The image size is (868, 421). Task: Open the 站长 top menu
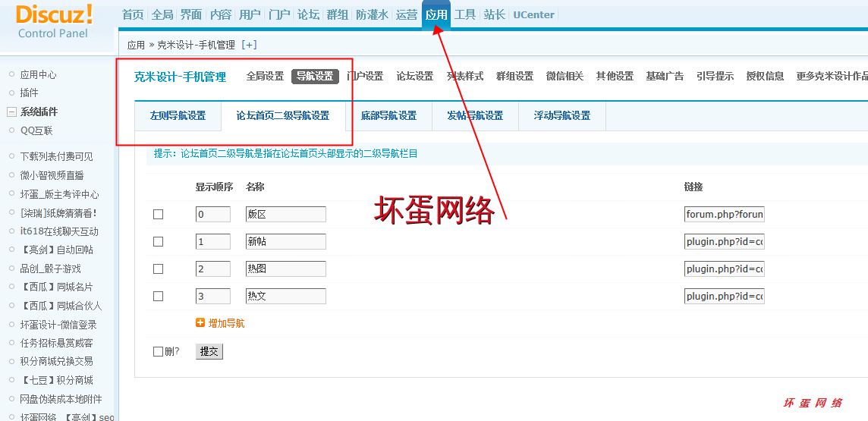coord(495,15)
